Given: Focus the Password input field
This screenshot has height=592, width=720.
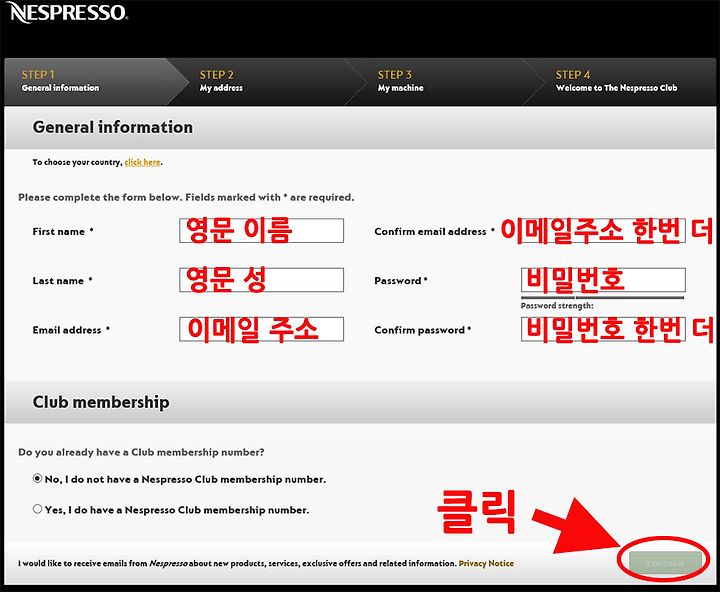Looking at the screenshot, I should (603, 280).
